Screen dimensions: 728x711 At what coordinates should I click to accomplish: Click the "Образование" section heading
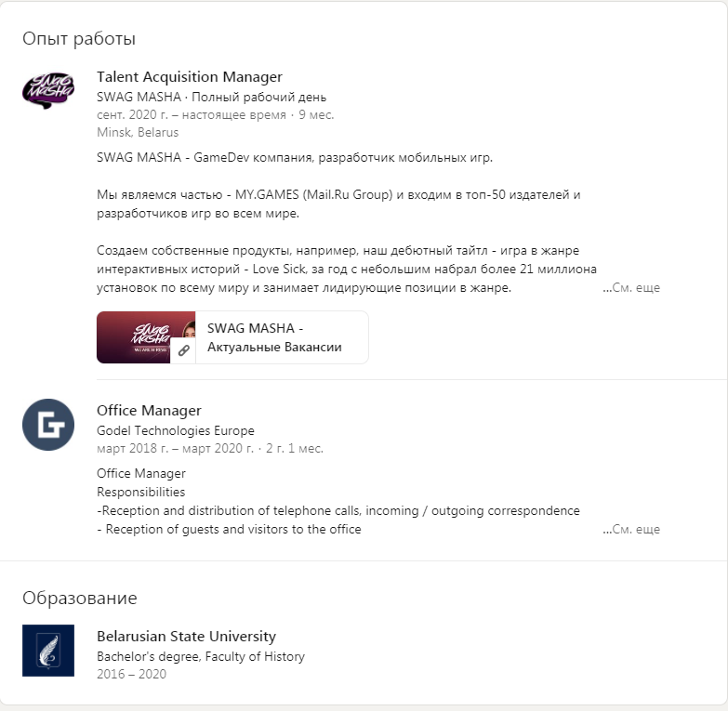point(79,598)
